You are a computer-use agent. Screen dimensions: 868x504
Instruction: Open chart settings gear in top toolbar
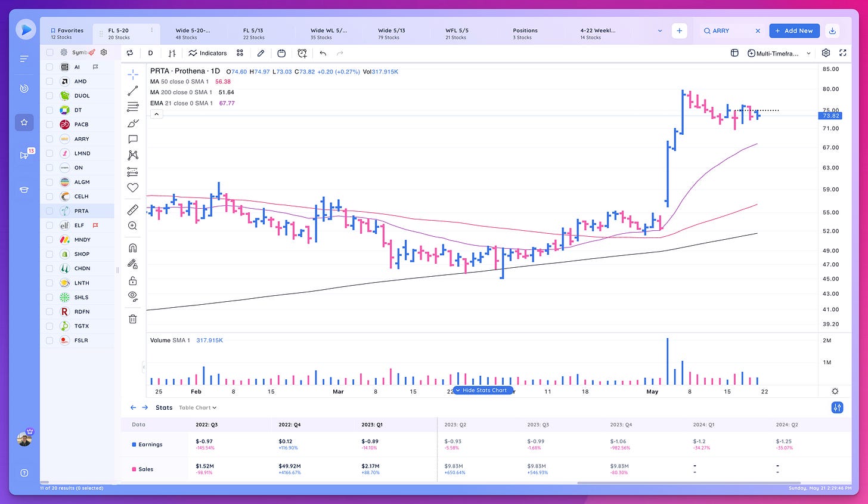[826, 53]
